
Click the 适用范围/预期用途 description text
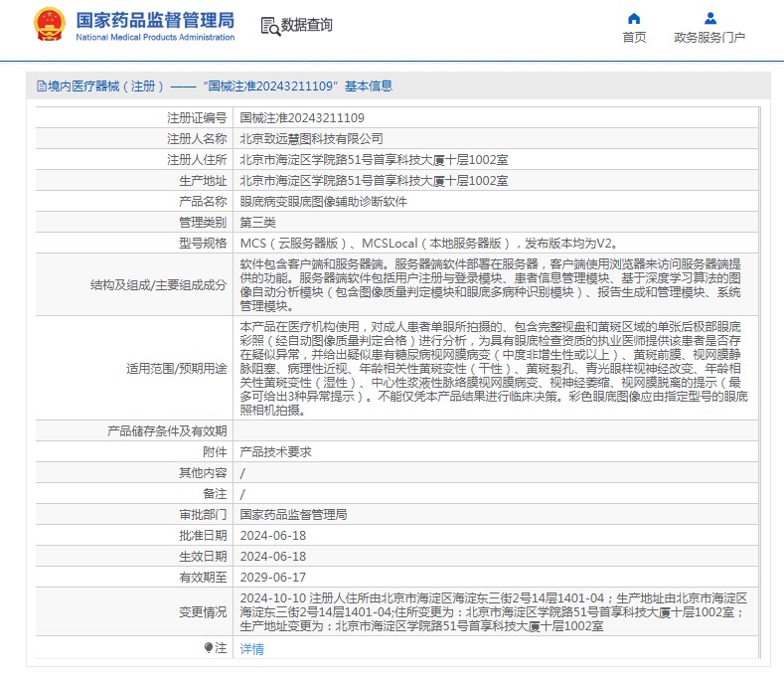(494, 368)
